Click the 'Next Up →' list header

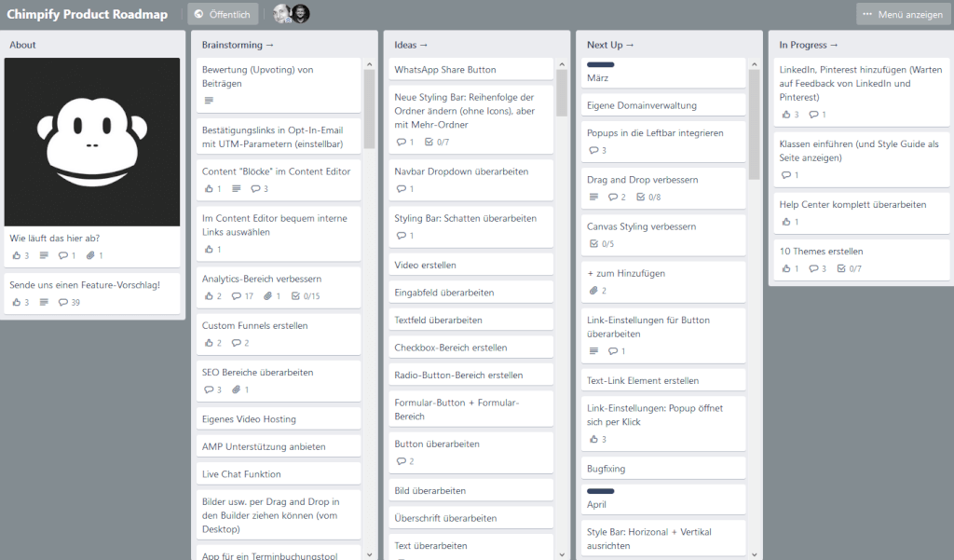610,45
